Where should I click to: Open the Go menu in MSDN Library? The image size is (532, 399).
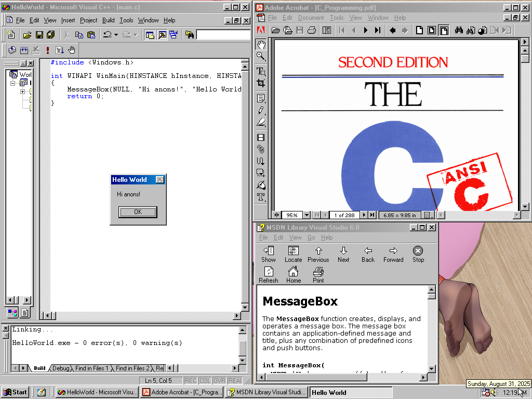click(311, 237)
